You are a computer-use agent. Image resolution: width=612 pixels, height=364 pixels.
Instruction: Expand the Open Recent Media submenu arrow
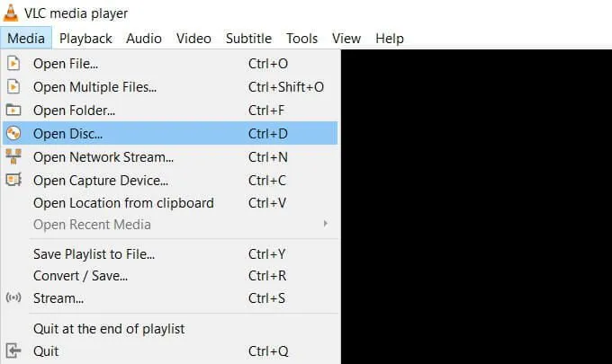(325, 224)
